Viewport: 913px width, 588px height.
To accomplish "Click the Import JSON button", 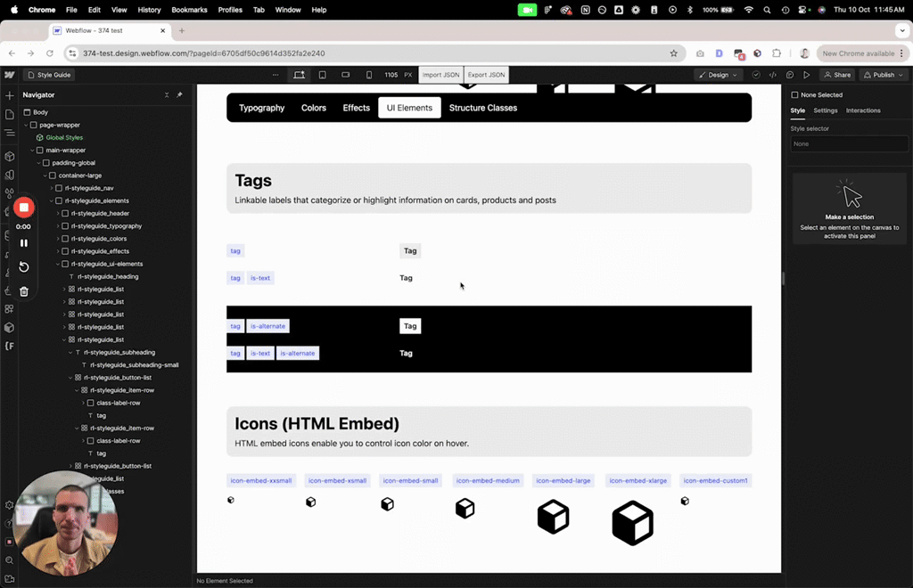I will pos(440,75).
